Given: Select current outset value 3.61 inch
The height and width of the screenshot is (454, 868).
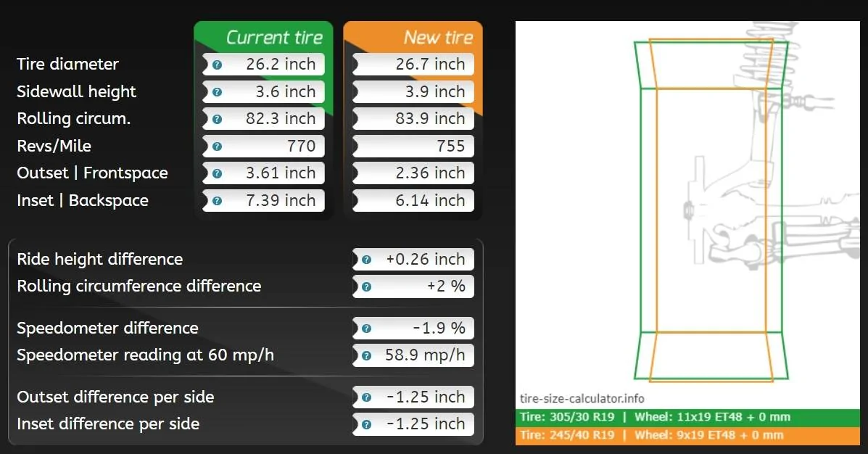Looking at the screenshot, I should point(263,173).
